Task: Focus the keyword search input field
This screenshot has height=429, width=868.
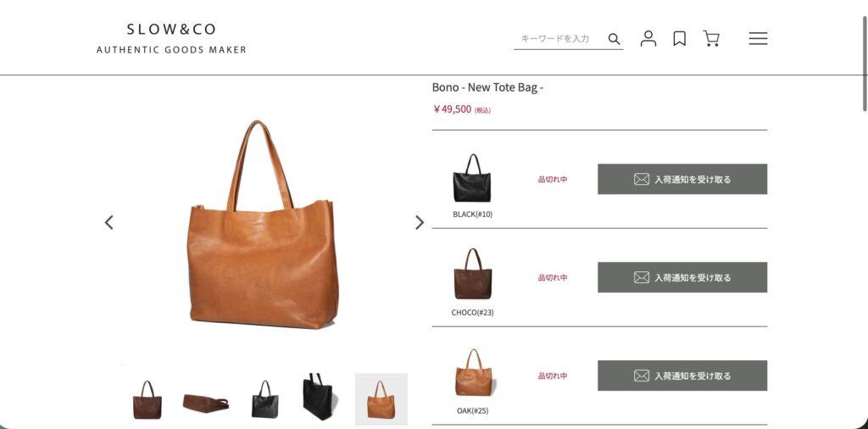Action: pos(559,39)
